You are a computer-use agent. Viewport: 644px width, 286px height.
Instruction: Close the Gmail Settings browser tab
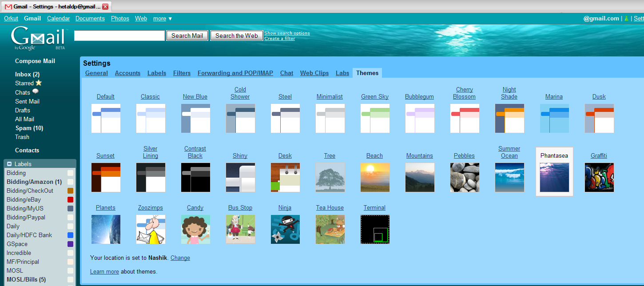[105, 7]
